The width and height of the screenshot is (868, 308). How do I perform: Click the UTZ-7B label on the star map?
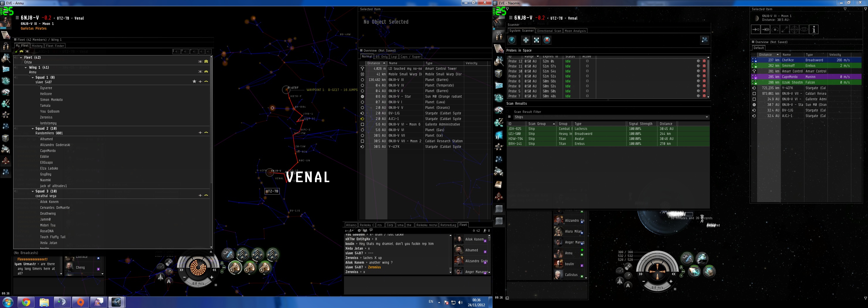tap(272, 192)
